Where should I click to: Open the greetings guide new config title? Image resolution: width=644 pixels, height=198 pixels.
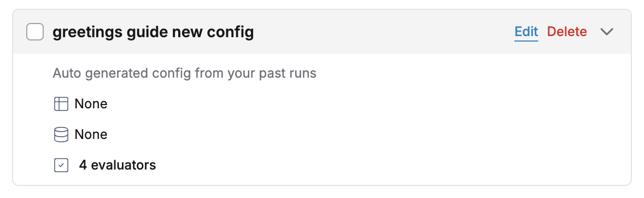pyautogui.click(x=153, y=32)
